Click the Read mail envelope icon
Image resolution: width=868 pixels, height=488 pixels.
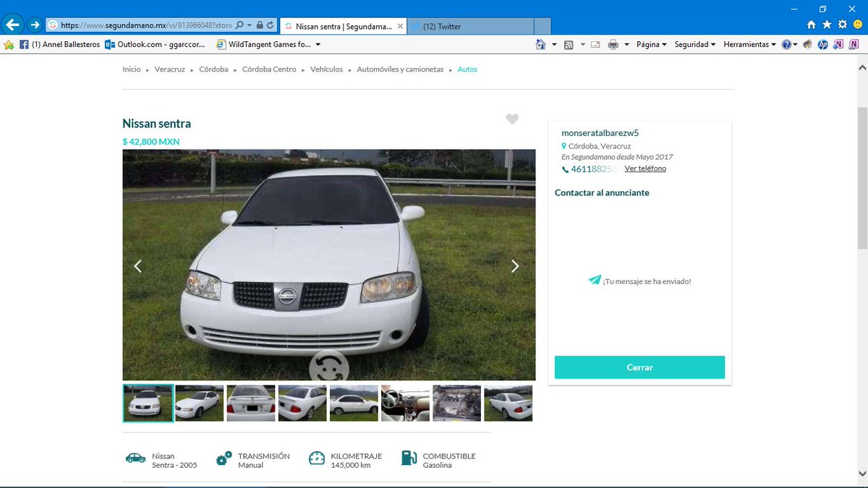pyautogui.click(x=595, y=45)
